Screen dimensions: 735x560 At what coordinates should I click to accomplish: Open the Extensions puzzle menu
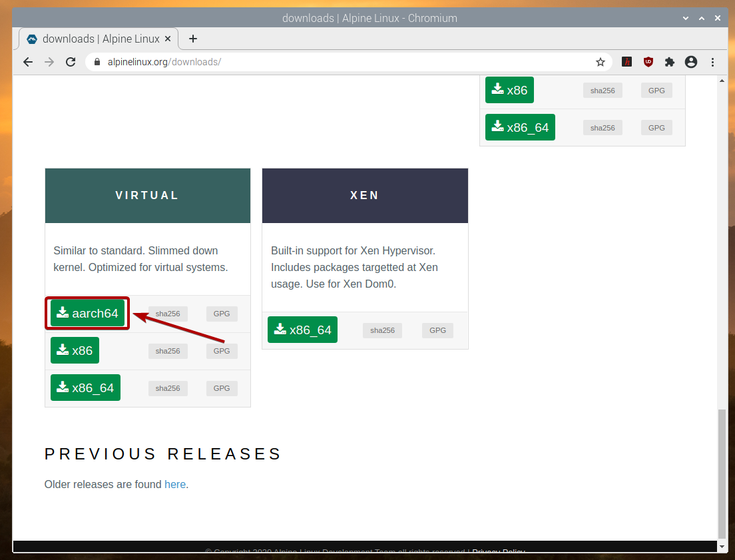click(669, 62)
